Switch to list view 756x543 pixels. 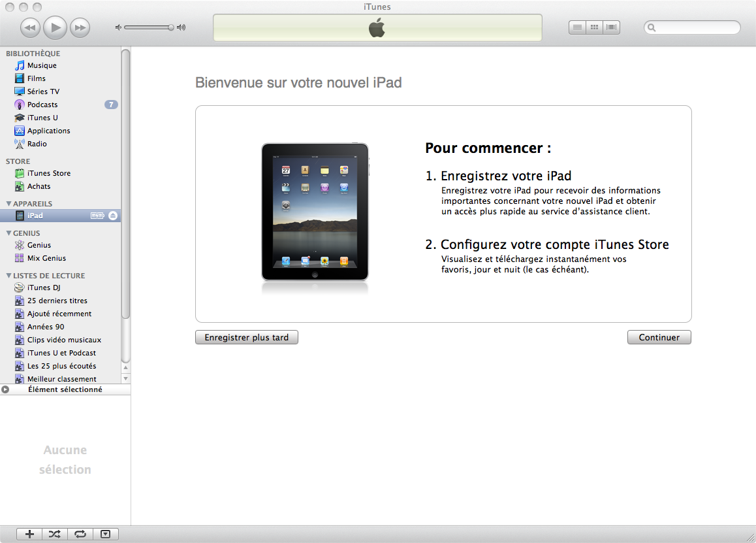(577, 27)
